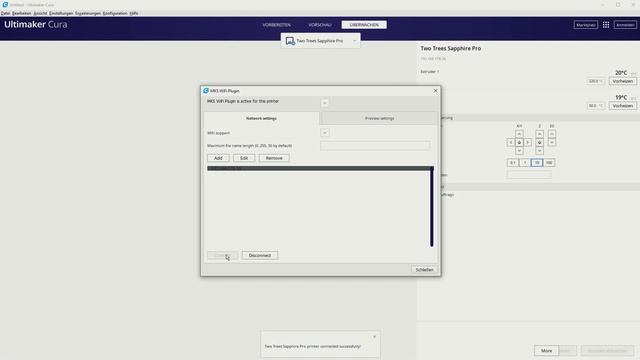Click the Z axis down arrow
640x360 pixels.
[539, 151]
